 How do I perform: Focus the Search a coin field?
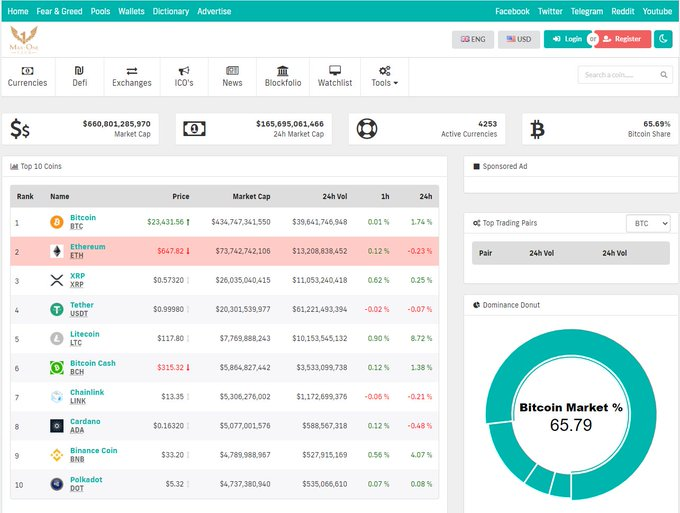625,75
